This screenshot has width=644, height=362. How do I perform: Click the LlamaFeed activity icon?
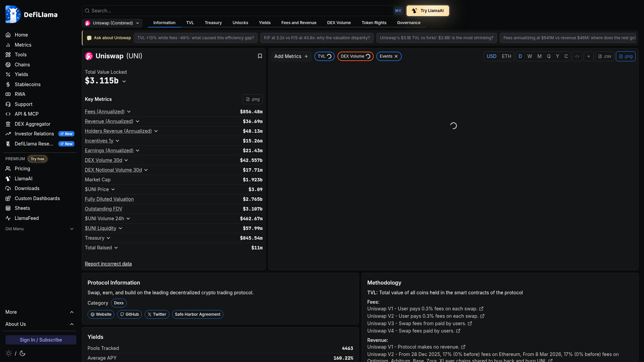tap(8, 218)
